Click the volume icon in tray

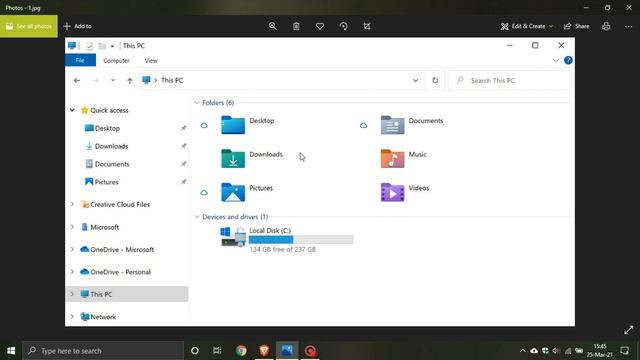tap(556, 351)
